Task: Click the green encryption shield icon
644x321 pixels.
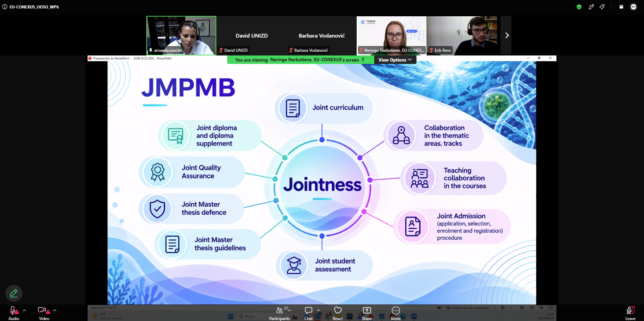Action: tap(579, 7)
